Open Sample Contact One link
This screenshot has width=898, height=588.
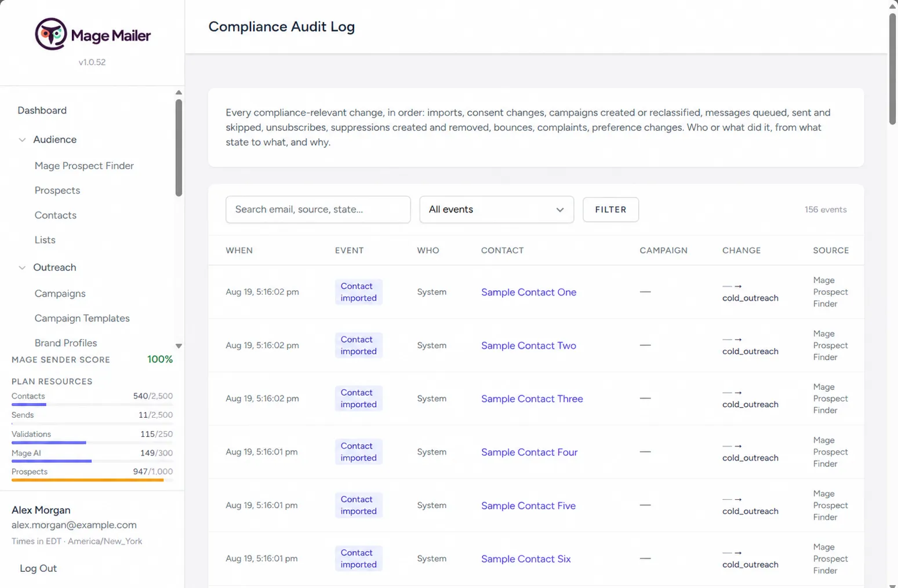click(529, 293)
